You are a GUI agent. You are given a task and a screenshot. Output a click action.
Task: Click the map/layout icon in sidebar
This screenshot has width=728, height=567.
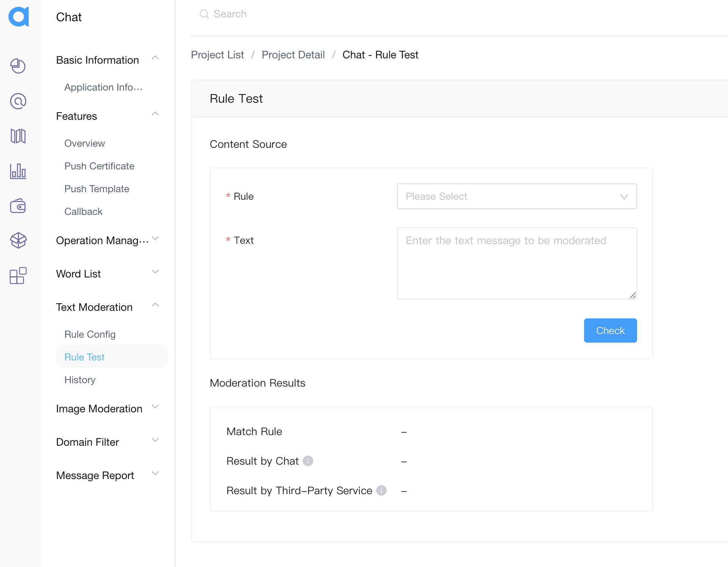[18, 136]
